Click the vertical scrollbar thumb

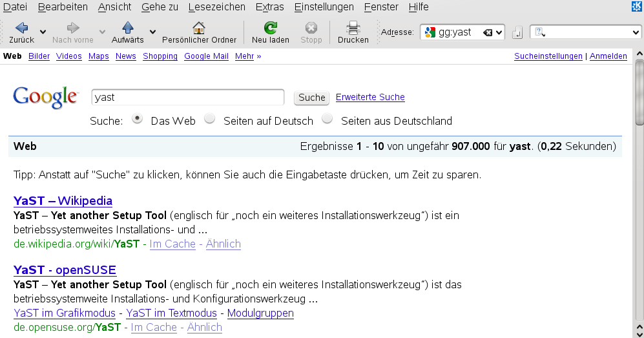click(639, 92)
